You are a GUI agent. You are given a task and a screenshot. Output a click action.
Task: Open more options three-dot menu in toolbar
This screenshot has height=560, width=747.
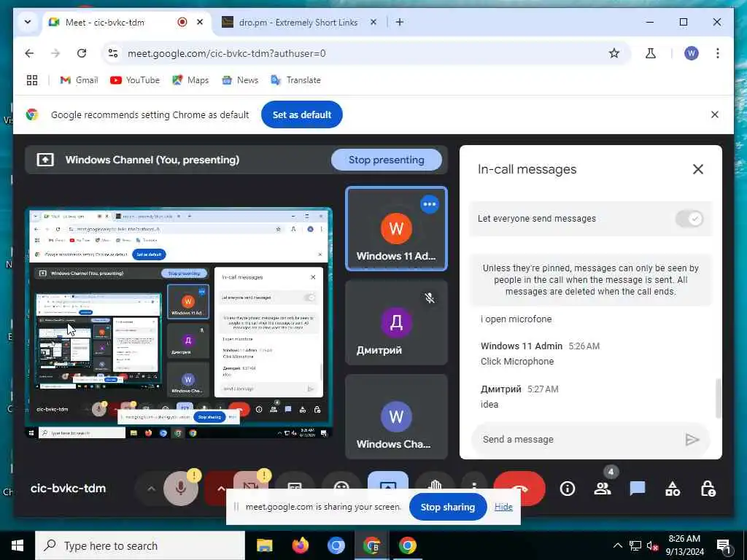click(x=474, y=480)
